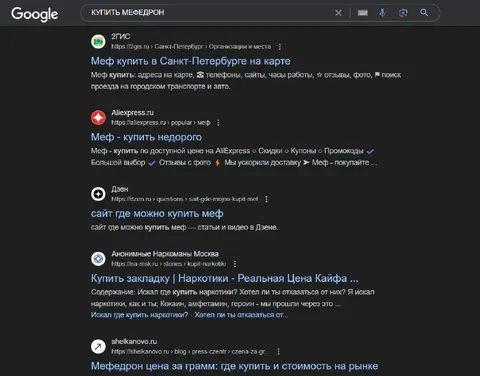Open the sitelink 'Хотел ли ты отказаться от...'
Viewport: 480px width, 376px height.
241,315
